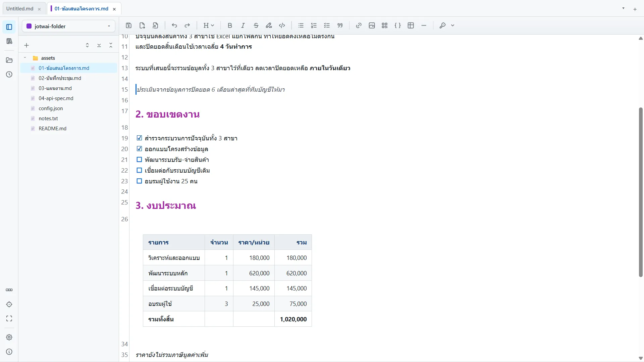Click the import file icon

(x=155, y=26)
